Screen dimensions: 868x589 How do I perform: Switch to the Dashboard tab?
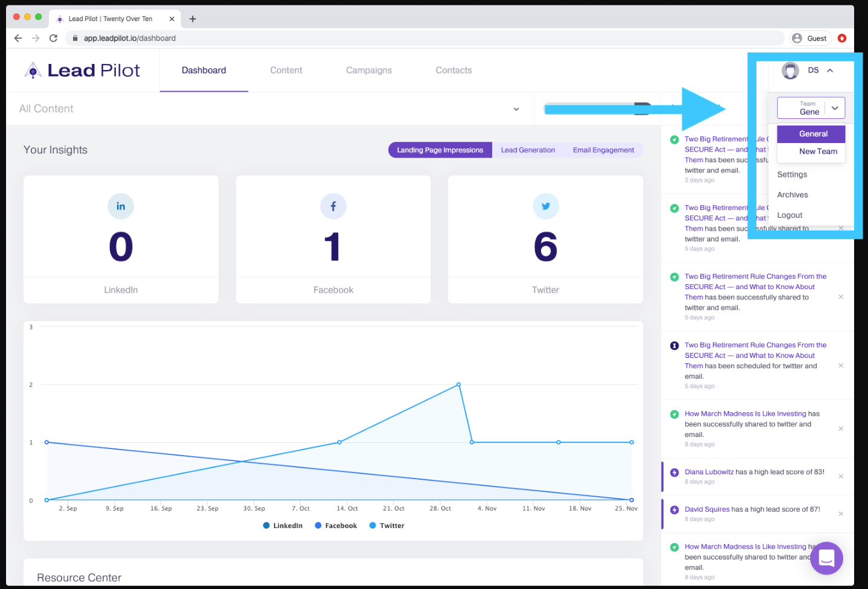pos(204,71)
